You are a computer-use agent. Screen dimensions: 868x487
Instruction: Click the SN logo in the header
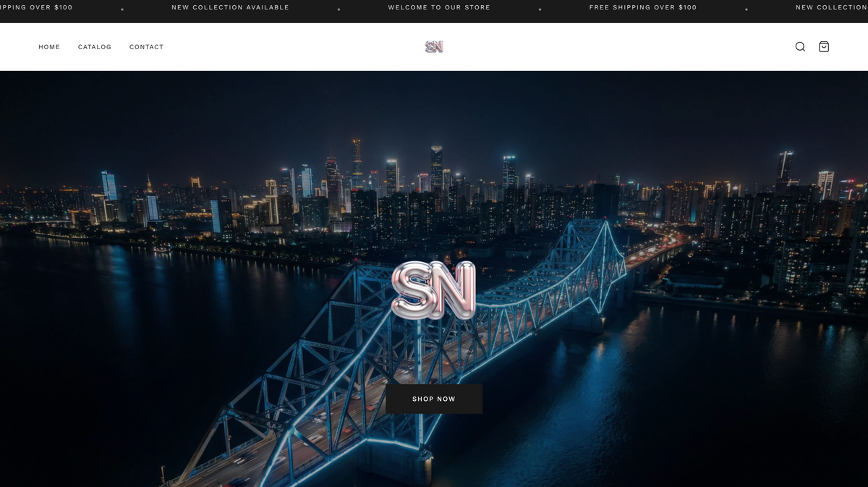434,46
